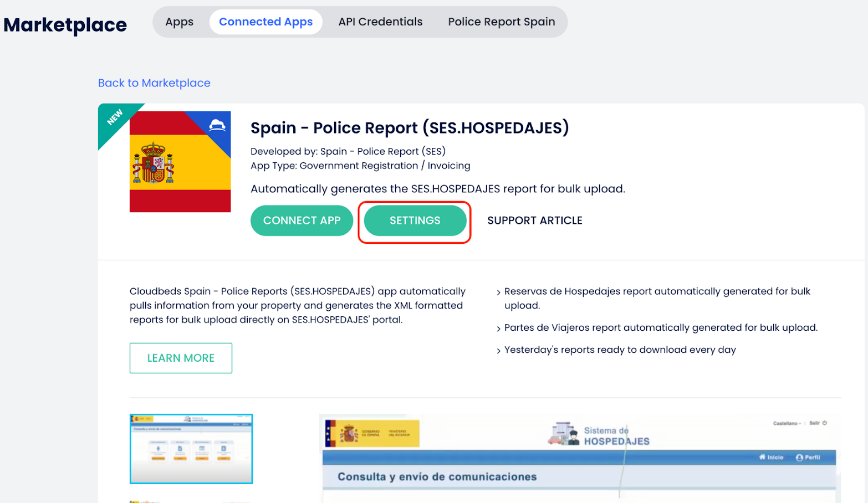Click chevron beside Reservas de Hospedajes bullet
This screenshot has height=503, width=868.
[x=498, y=292]
